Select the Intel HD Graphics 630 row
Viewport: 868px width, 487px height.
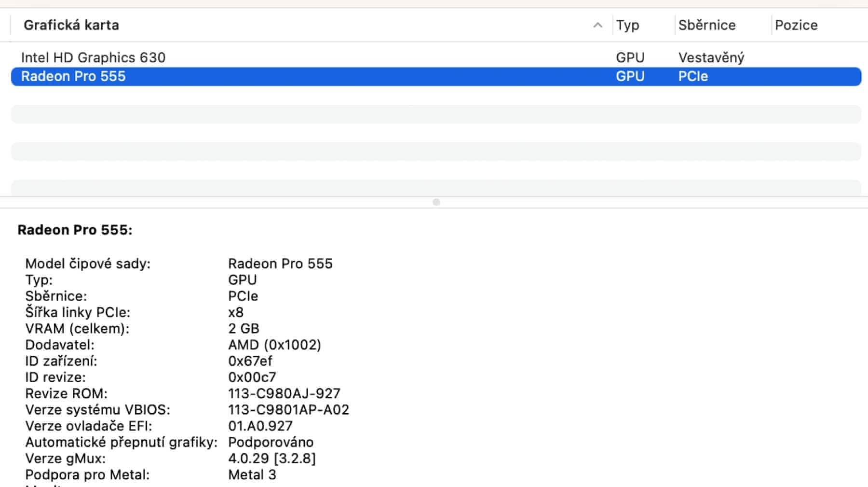93,57
